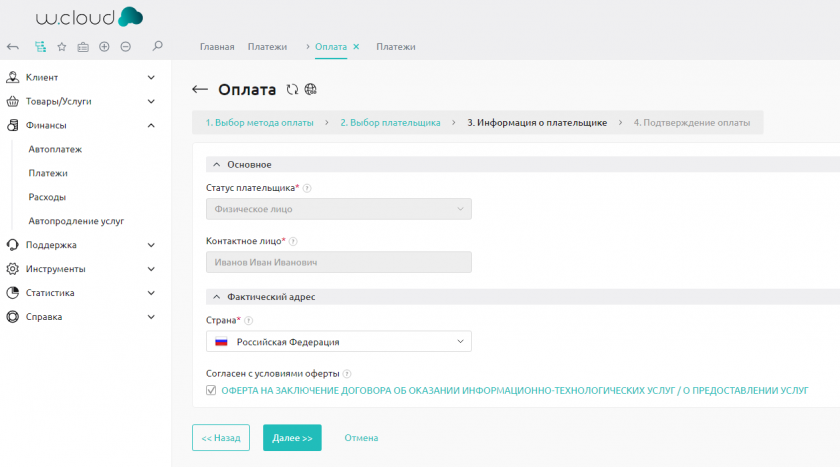Screen dimensions: 840x467
Task: Click the back arrow left of Оплата heading
Action: (200, 90)
